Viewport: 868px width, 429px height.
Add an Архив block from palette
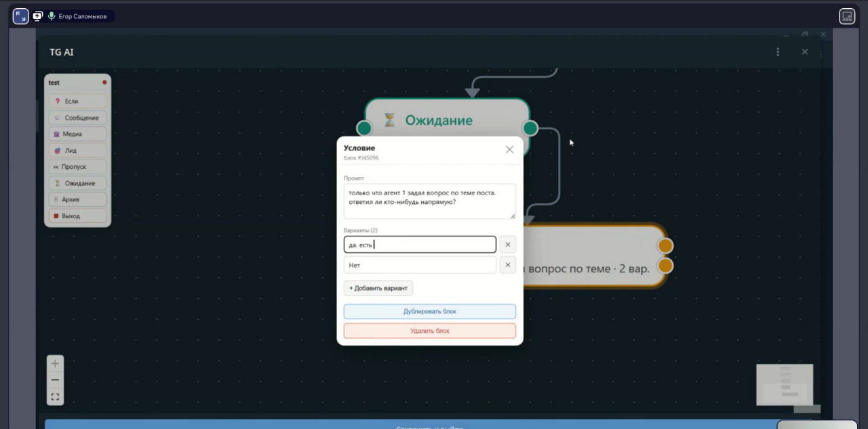77,199
